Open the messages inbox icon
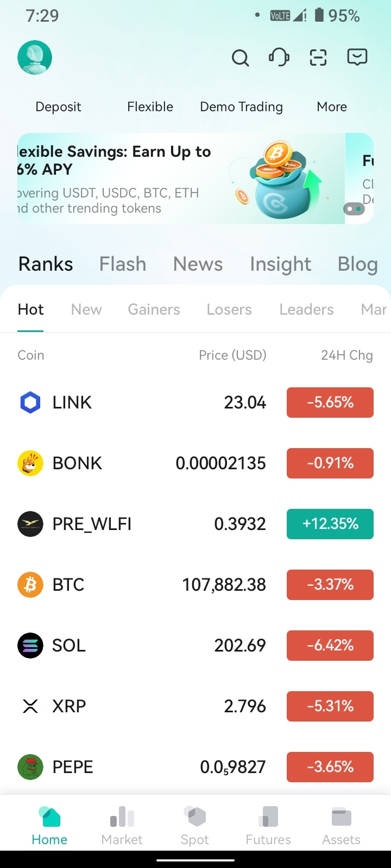391x868 pixels. (357, 58)
